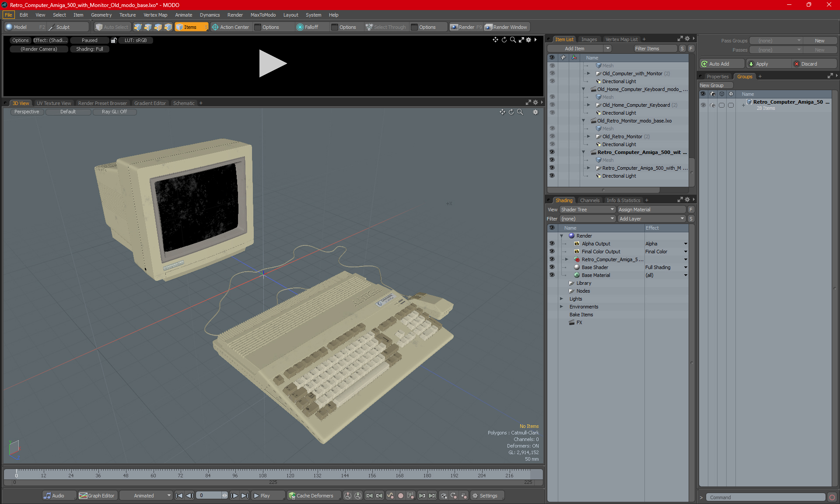Click 3D viewport pan move icon
This screenshot has width=840, height=504.
coord(502,112)
